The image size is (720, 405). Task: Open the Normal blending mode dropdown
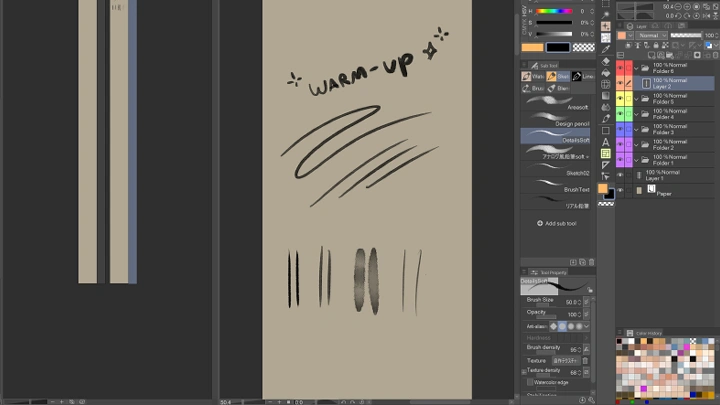point(652,35)
